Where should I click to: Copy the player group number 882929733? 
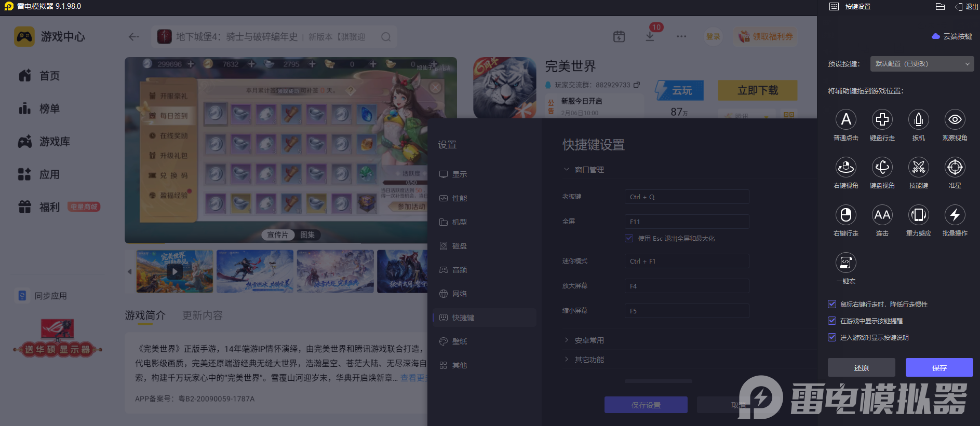[x=637, y=85]
